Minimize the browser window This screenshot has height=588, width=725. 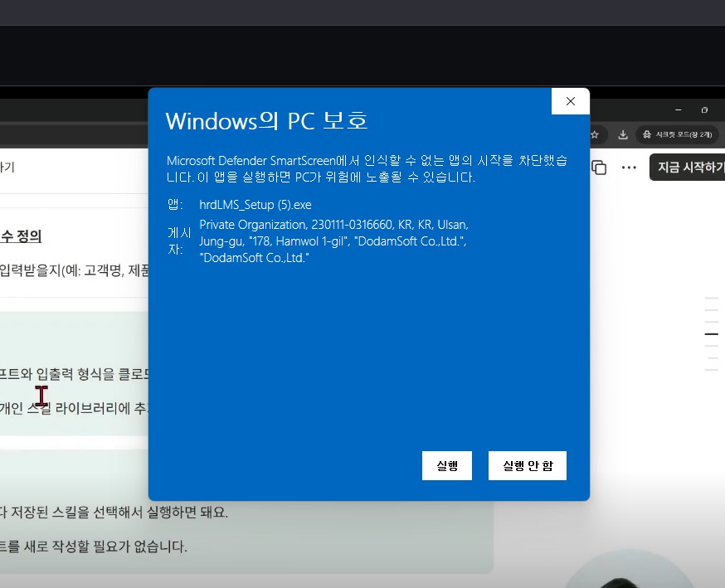point(679,110)
